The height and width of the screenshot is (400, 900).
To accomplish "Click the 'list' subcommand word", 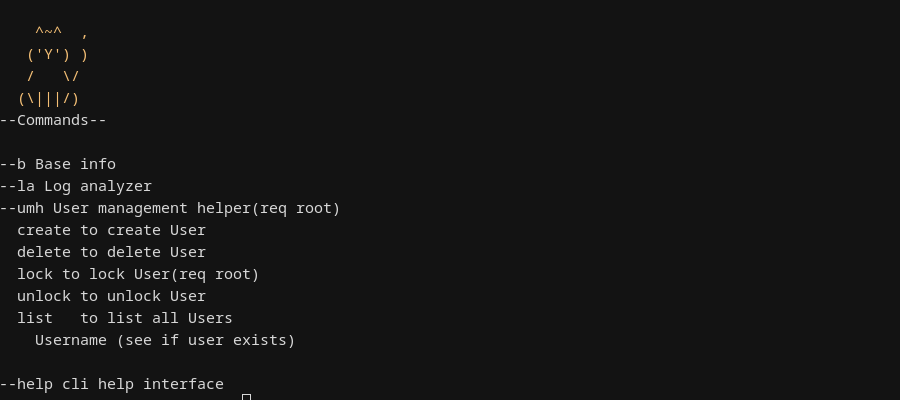I will (35, 318).
